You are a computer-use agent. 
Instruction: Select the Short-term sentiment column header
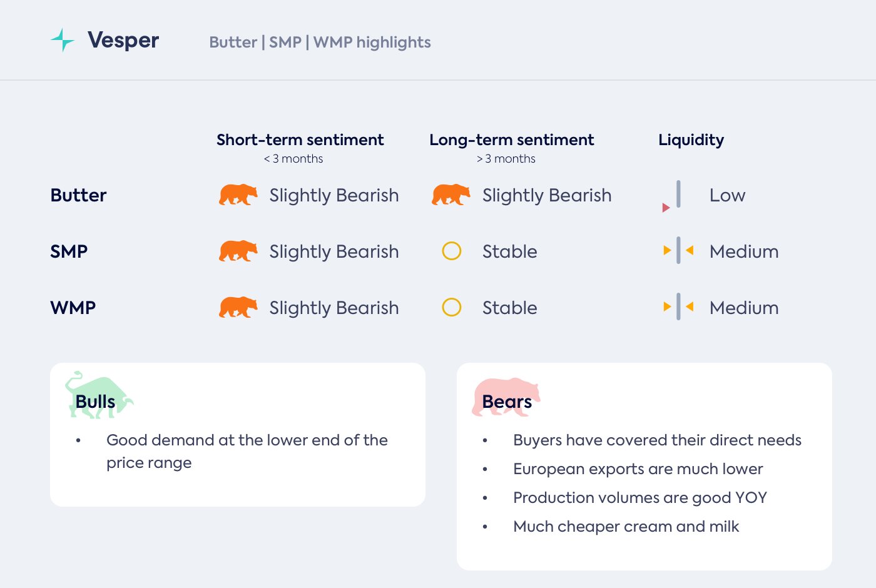coord(300,140)
